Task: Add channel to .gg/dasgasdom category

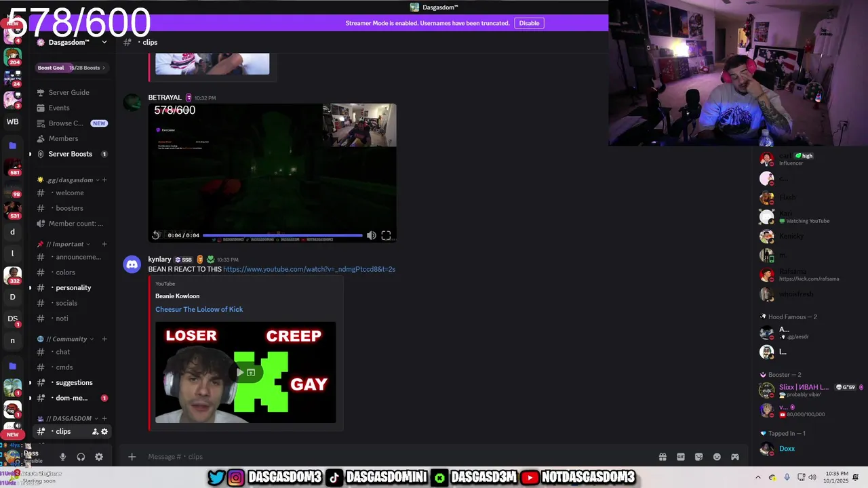Action: pyautogui.click(x=104, y=180)
